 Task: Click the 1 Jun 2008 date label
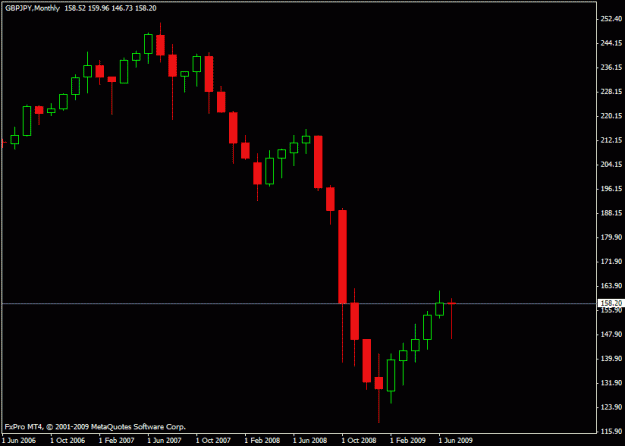click(310, 440)
